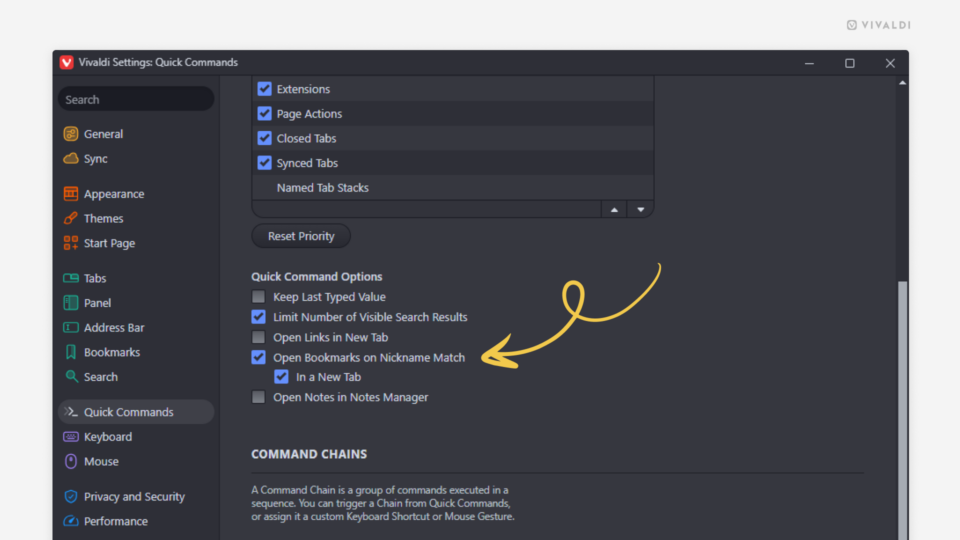Click the Search magnifier icon in sidebar
Viewport: 960px width, 540px height.
71,377
